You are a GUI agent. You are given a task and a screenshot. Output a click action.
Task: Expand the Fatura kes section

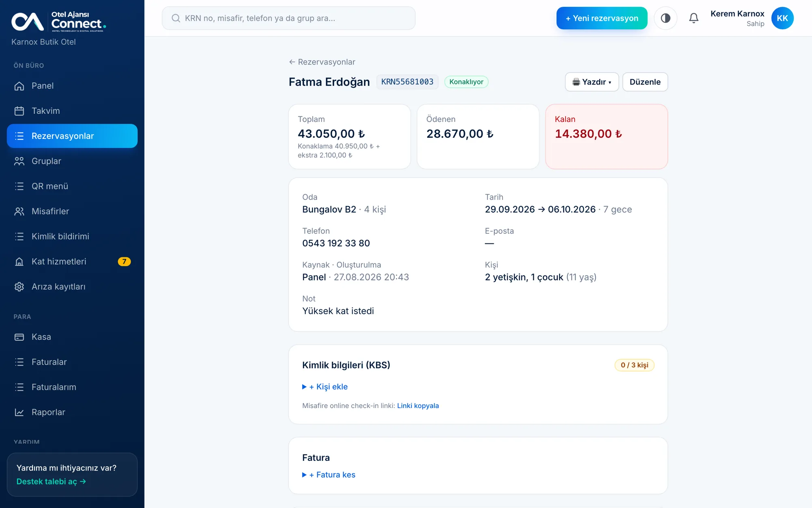(x=328, y=475)
